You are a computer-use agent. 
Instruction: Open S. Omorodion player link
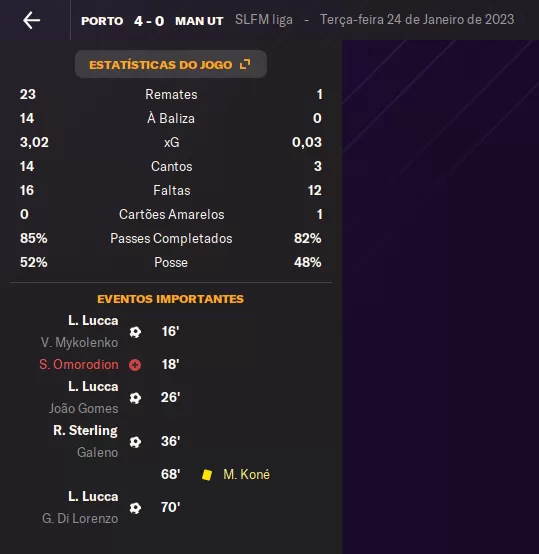pos(79,365)
